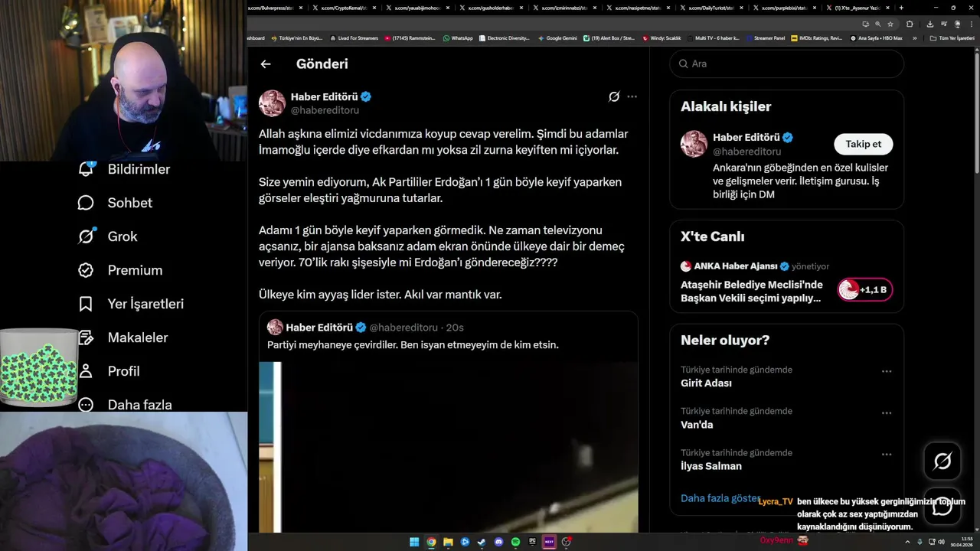Open Makaleler in sidebar
Image resolution: width=980 pixels, height=551 pixels.
(x=122, y=337)
